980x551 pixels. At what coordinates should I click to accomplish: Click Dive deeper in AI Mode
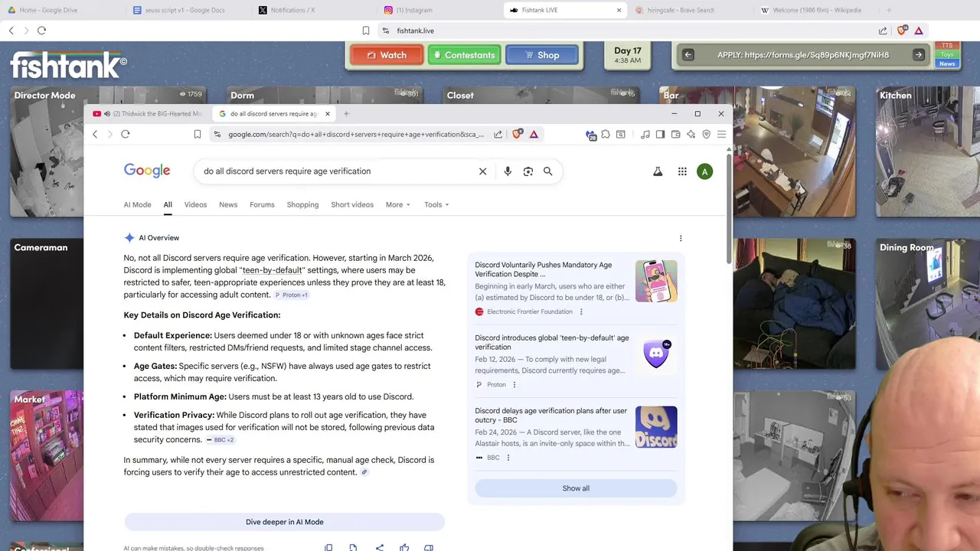[x=284, y=522]
